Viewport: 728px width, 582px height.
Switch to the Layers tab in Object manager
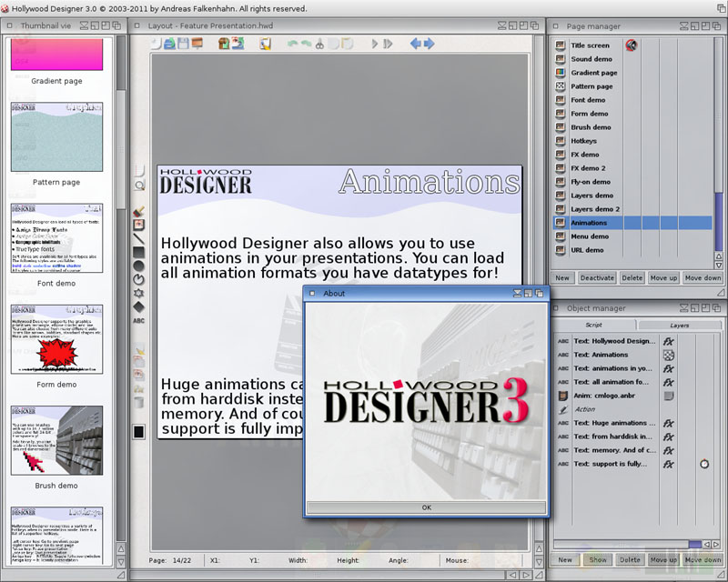point(679,325)
